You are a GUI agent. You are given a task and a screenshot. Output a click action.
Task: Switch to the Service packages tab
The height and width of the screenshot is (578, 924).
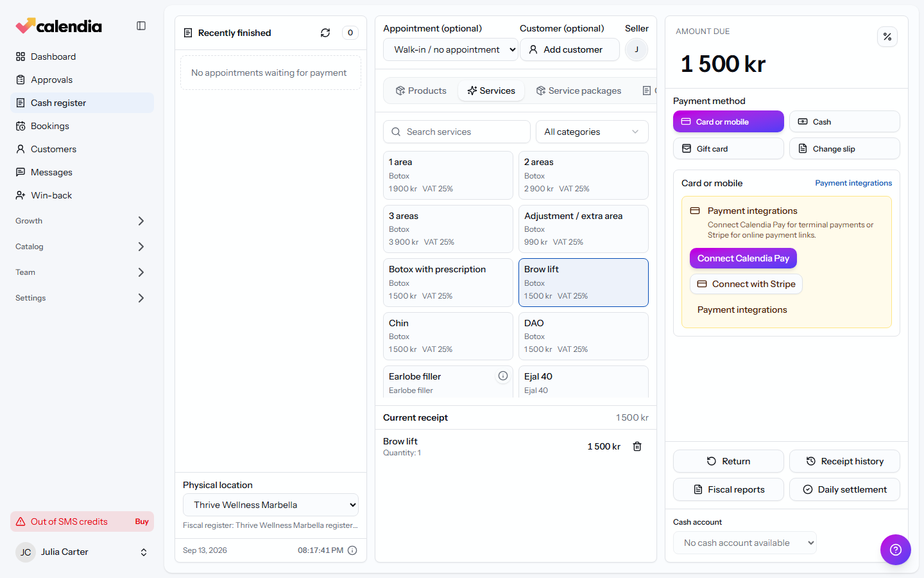(579, 91)
